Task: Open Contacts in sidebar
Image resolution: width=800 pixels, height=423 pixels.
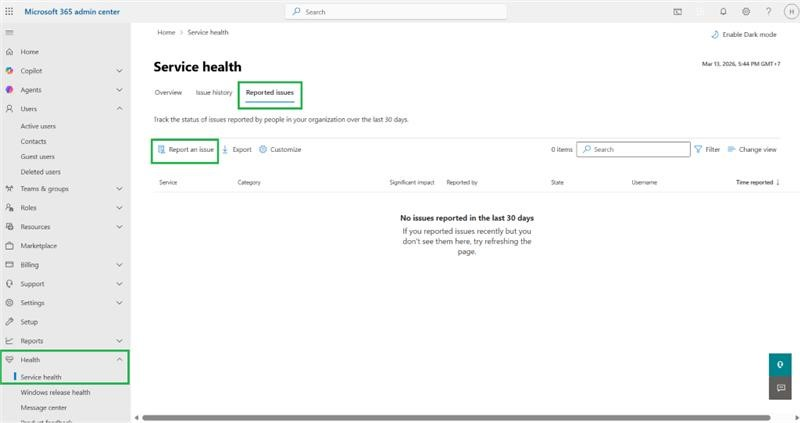Action: tap(33, 141)
